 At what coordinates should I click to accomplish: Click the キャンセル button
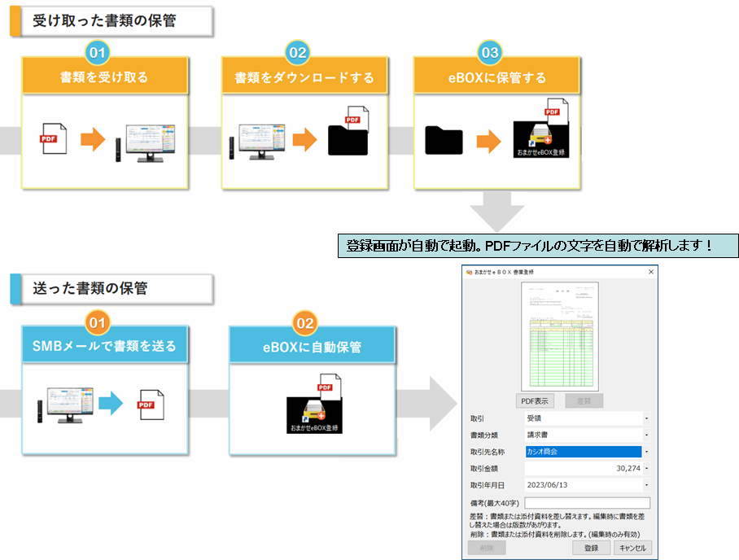point(632,548)
